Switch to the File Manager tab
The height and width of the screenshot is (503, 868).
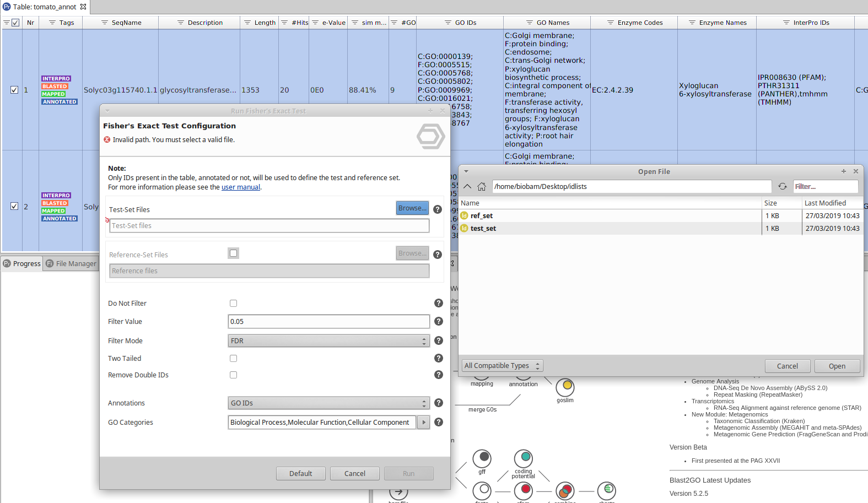71,264
